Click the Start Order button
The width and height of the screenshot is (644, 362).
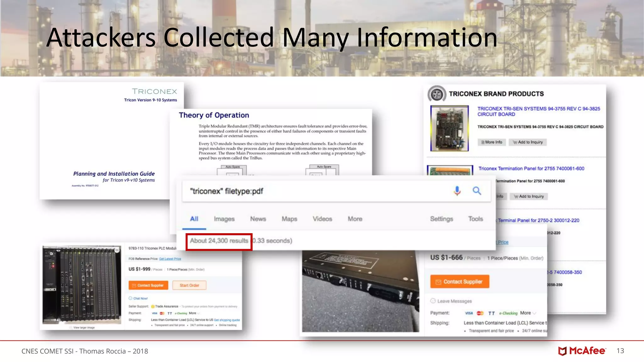189,285
